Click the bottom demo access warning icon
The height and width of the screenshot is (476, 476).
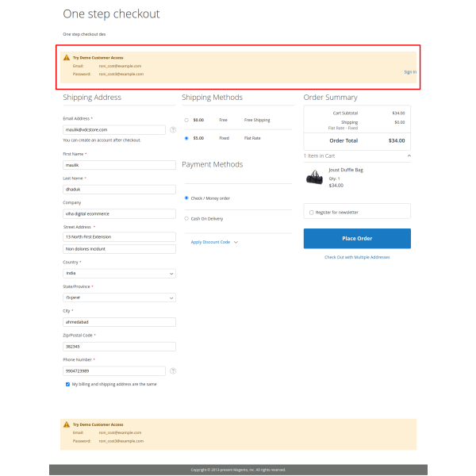coord(67,424)
